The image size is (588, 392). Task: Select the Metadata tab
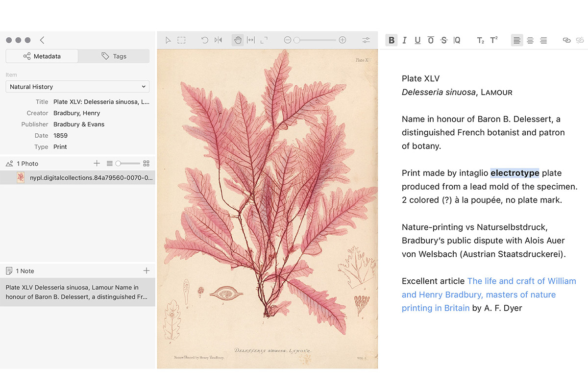pos(42,56)
